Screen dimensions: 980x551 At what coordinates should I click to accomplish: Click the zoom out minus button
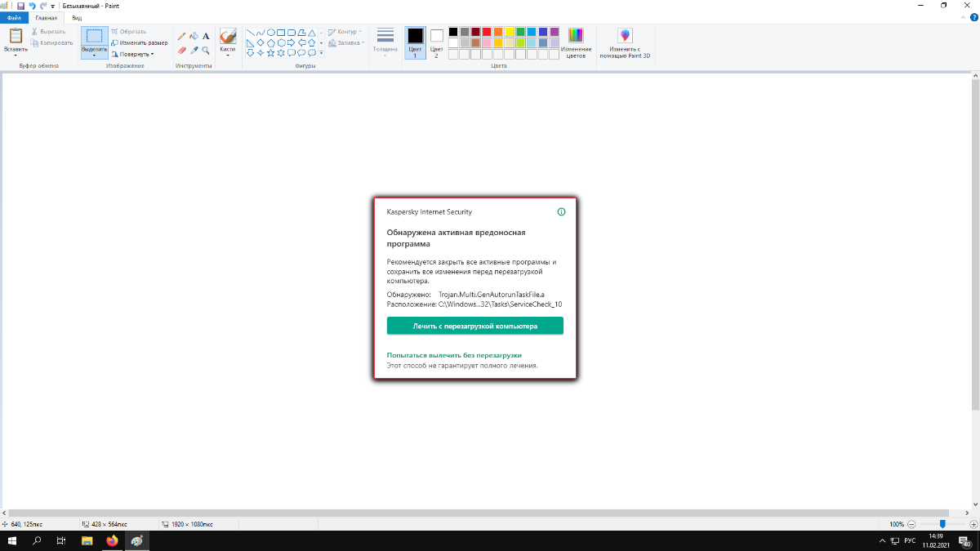click(912, 523)
